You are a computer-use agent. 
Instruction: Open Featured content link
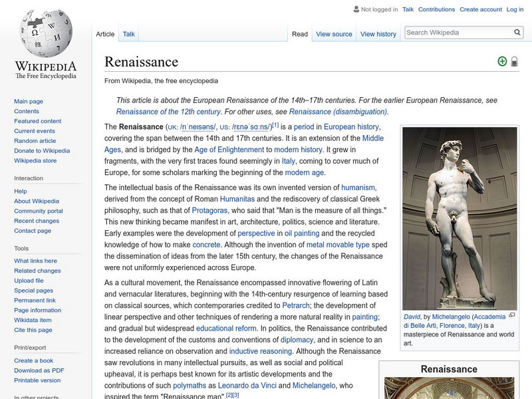tap(38, 121)
